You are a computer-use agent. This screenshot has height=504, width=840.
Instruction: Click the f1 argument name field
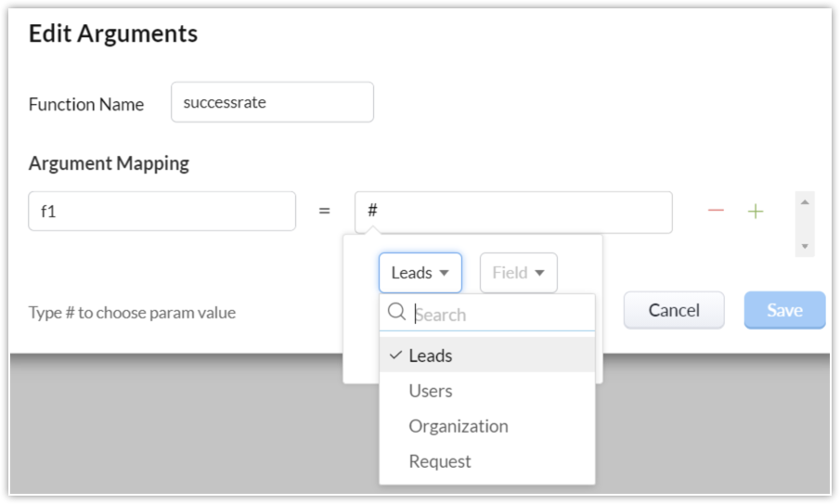(x=162, y=212)
